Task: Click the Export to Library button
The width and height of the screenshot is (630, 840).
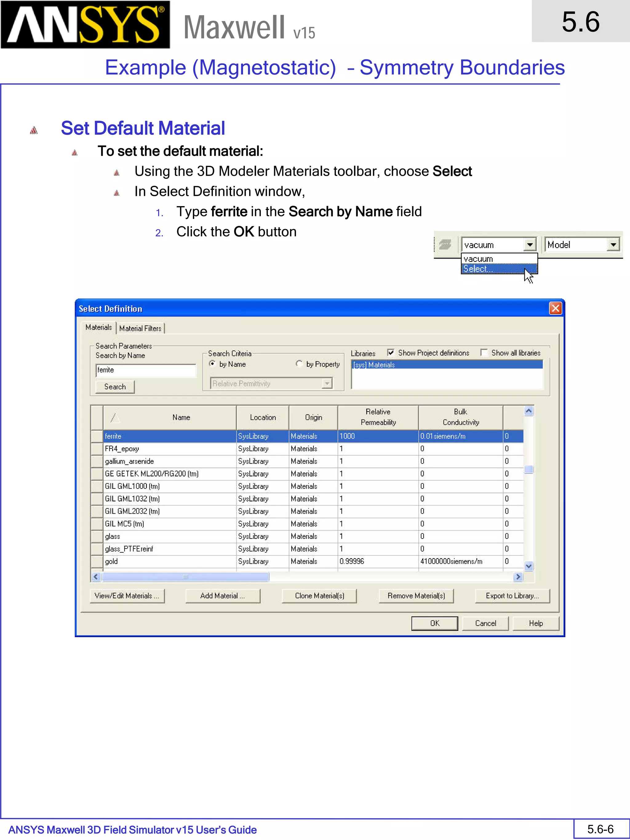Action: click(x=512, y=596)
